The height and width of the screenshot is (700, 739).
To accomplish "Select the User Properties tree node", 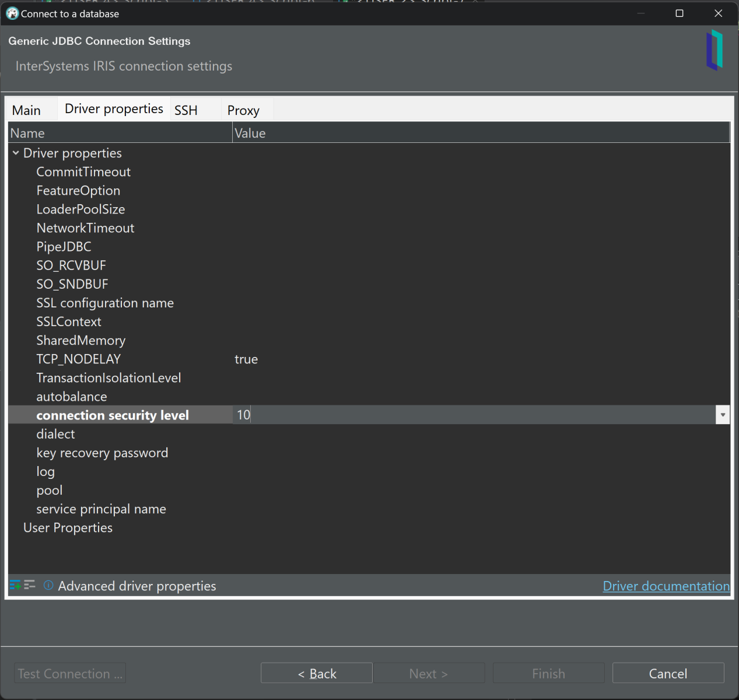I will tap(68, 528).
